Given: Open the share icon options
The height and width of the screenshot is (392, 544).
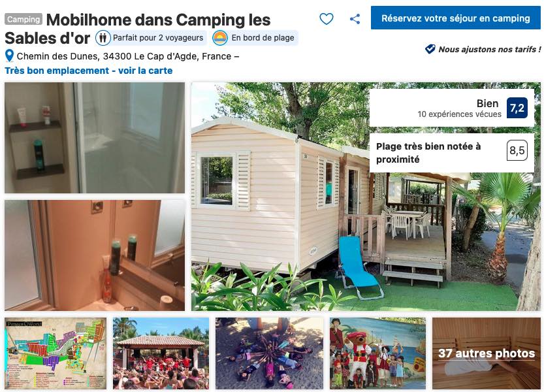Looking at the screenshot, I should click(x=355, y=19).
